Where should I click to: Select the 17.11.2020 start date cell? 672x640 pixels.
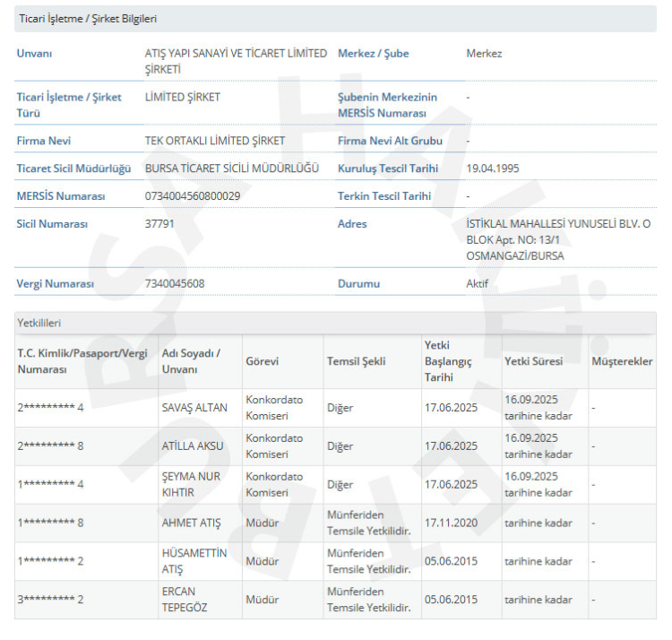click(x=451, y=523)
